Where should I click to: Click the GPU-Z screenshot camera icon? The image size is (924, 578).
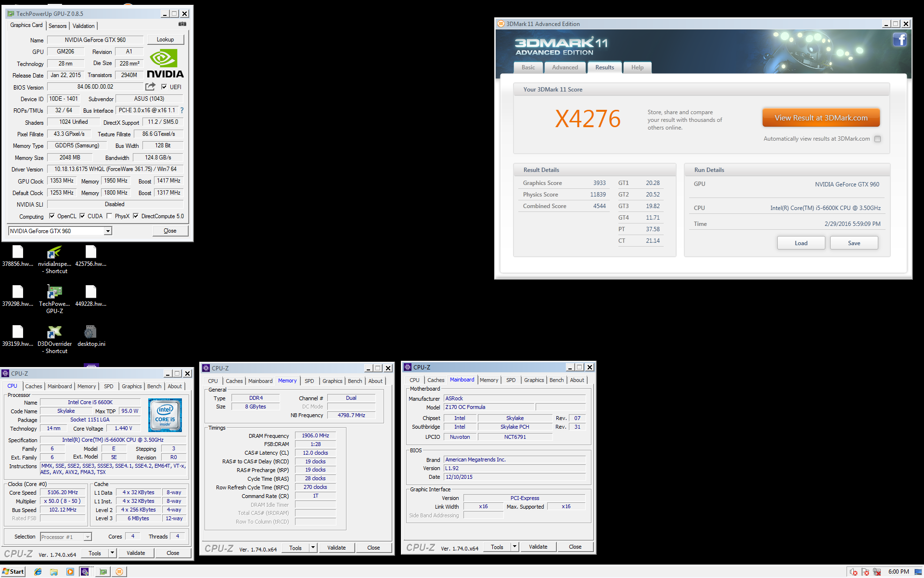point(182,24)
